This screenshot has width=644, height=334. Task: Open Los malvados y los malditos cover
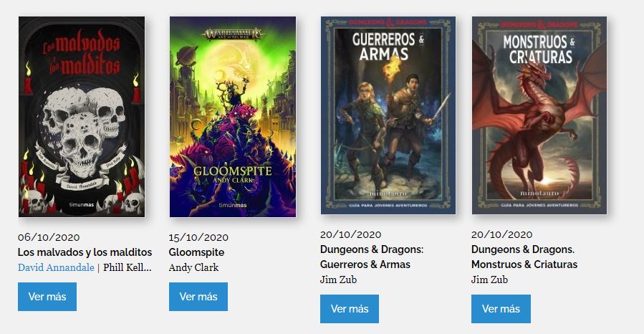(82, 117)
